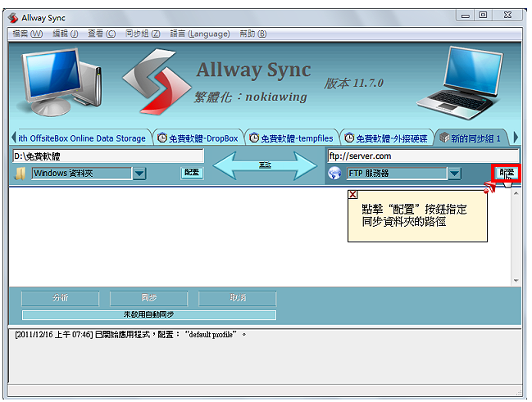
Task: Click the tab scroll left arrow
Action: click(13, 138)
